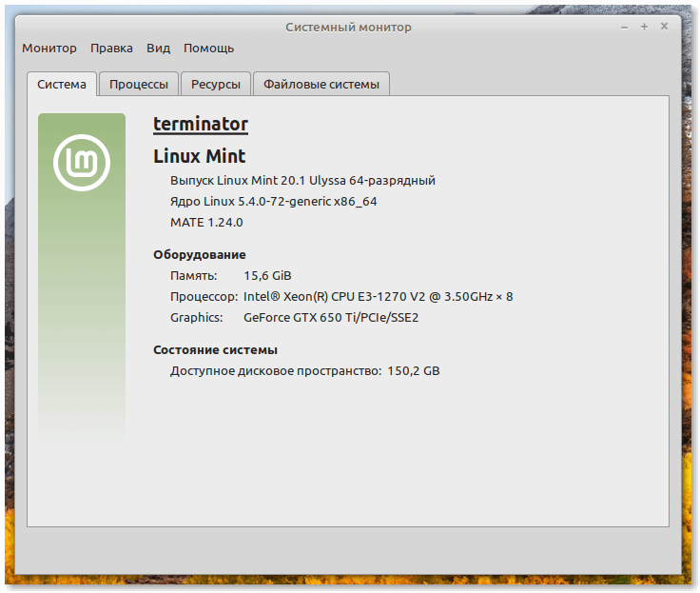The image size is (700, 593).
Task: Click the GeForce GTX 650 Ti value
Action: 331,318
